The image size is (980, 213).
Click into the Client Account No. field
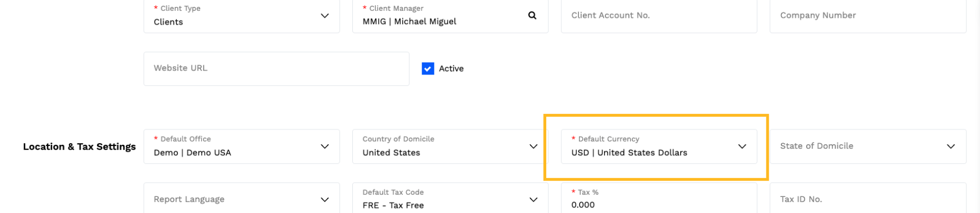[x=659, y=15]
